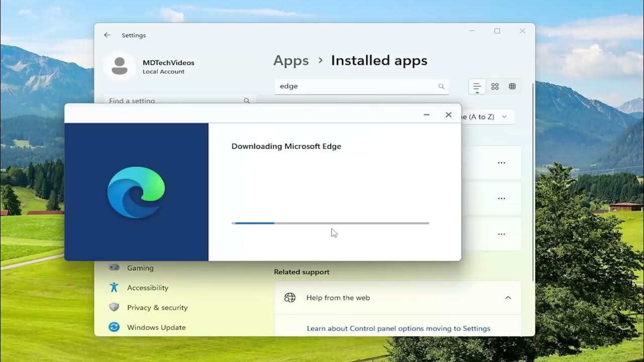Click the Downloading Microsoft Edge text

click(286, 146)
